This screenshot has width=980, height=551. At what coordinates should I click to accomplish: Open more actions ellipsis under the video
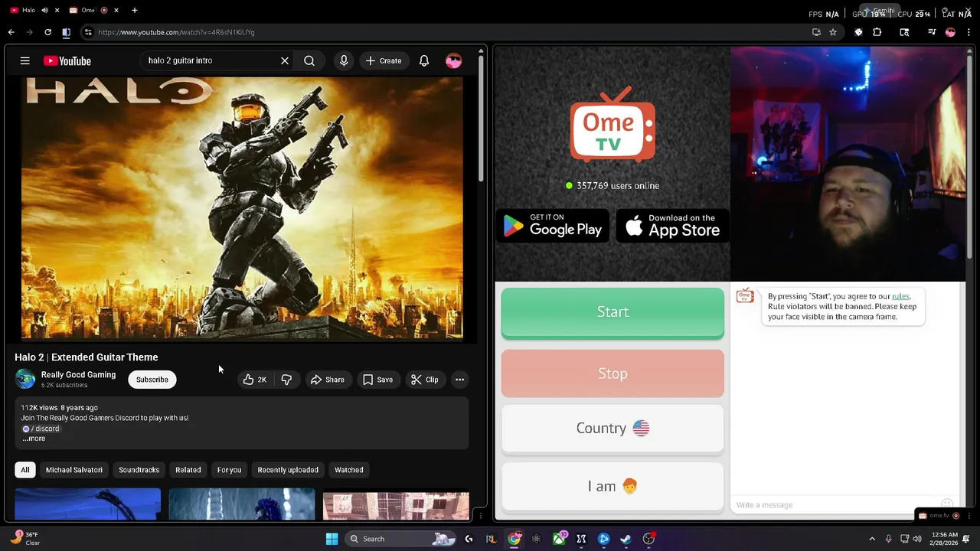pos(459,380)
